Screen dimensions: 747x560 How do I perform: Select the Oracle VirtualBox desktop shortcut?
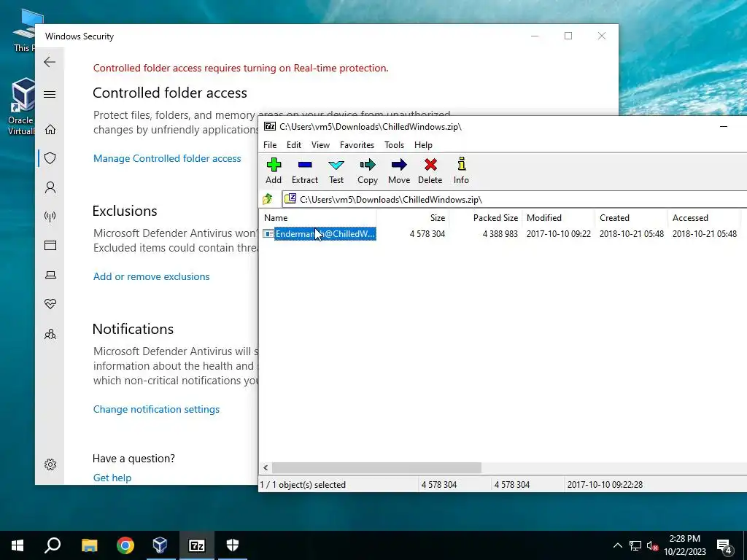(22, 107)
